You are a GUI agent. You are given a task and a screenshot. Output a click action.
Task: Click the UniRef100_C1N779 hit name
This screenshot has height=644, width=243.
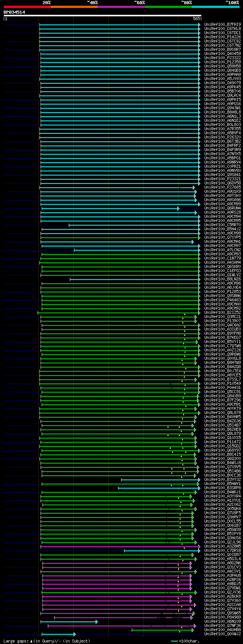(x=222, y=258)
